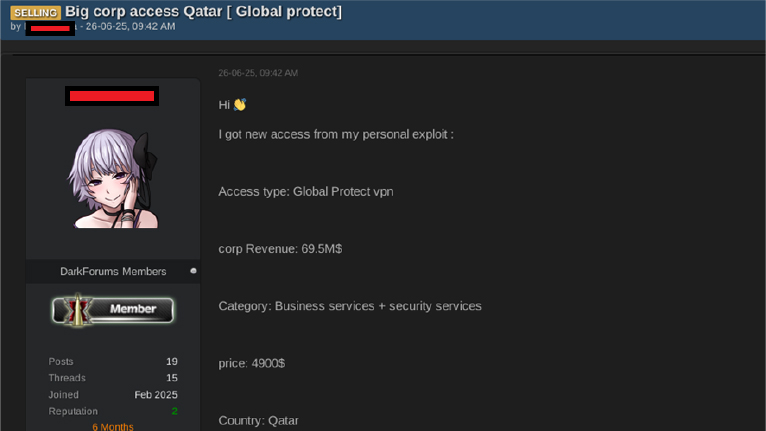Click the post timestamp above Hi
Screen dimensions: 766x431
[258, 73]
